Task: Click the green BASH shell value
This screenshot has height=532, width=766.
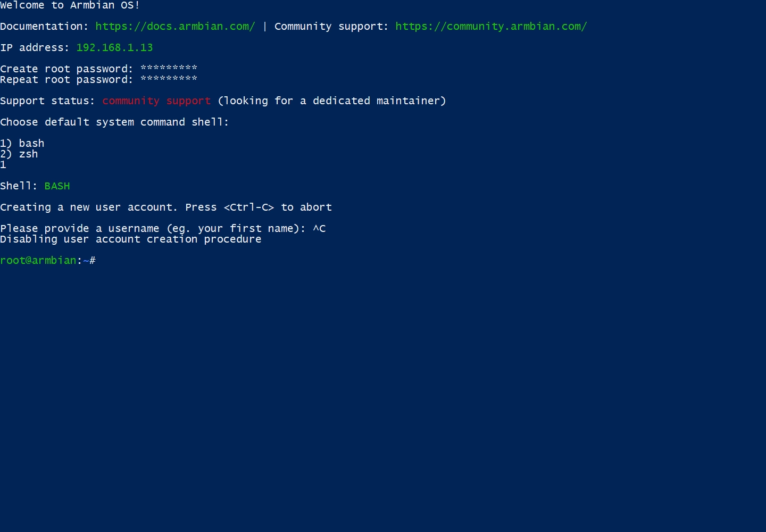Action: pyautogui.click(x=57, y=186)
